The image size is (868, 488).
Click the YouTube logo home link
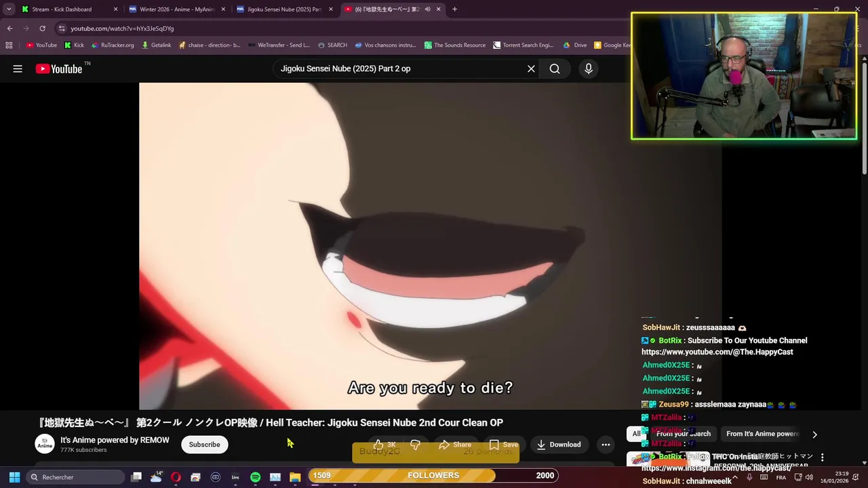[58, 68]
